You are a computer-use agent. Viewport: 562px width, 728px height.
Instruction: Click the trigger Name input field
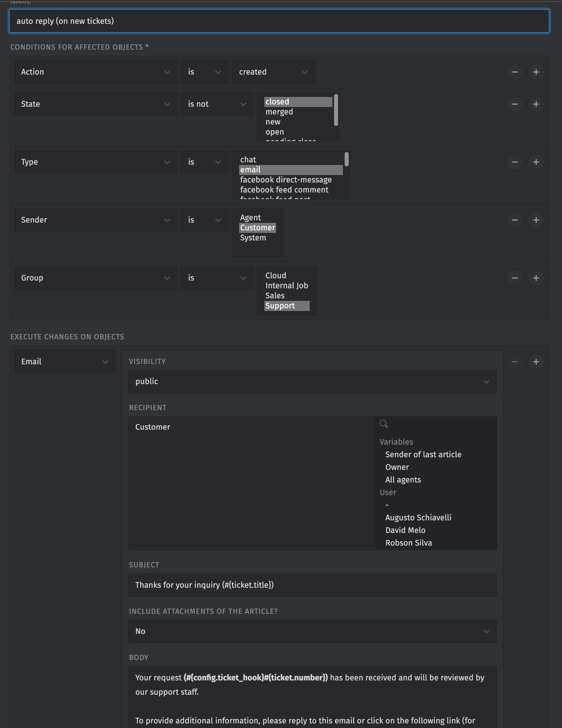coord(279,21)
